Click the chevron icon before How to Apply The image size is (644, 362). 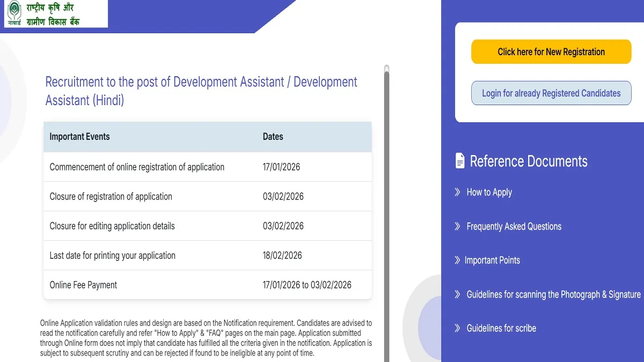(x=457, y=192)
